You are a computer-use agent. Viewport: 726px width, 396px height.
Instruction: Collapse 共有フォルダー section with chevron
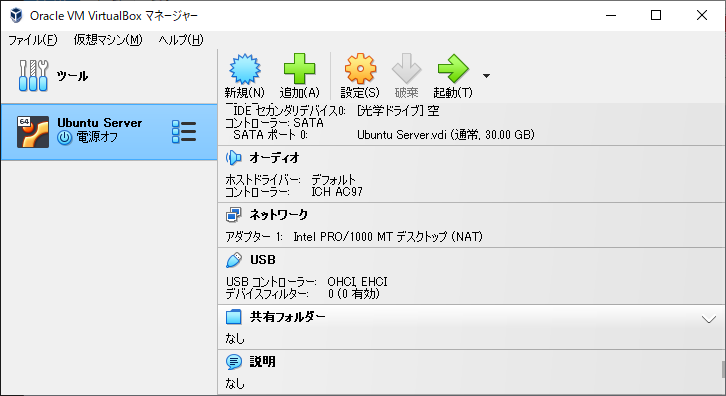[x=708, y=319]
